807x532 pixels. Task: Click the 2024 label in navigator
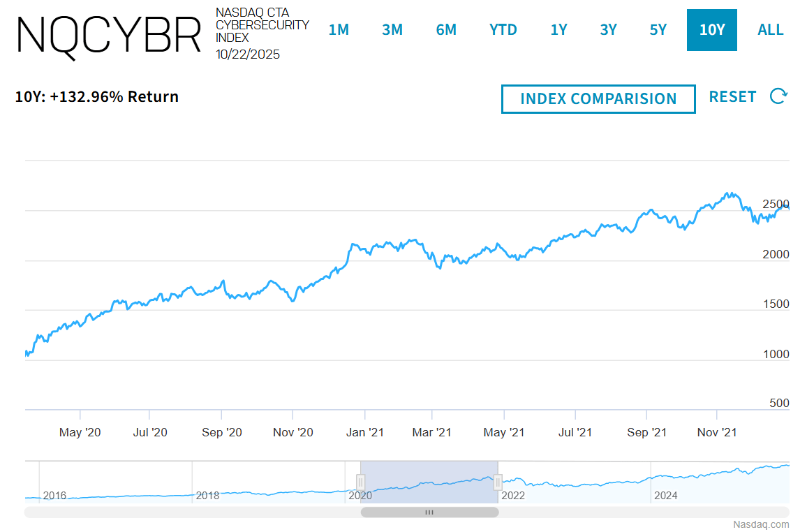coord(665,496)
